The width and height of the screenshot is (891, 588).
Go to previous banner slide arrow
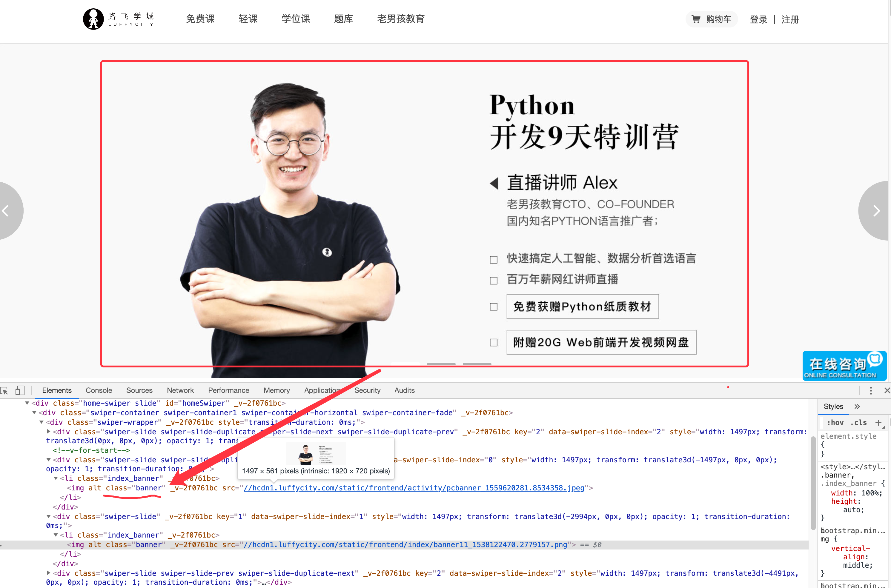click(x=7, y=211)
